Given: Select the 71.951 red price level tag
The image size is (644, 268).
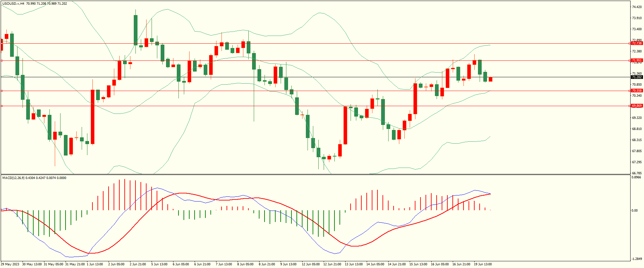Looking at the screenshot, I should point(637,60).
